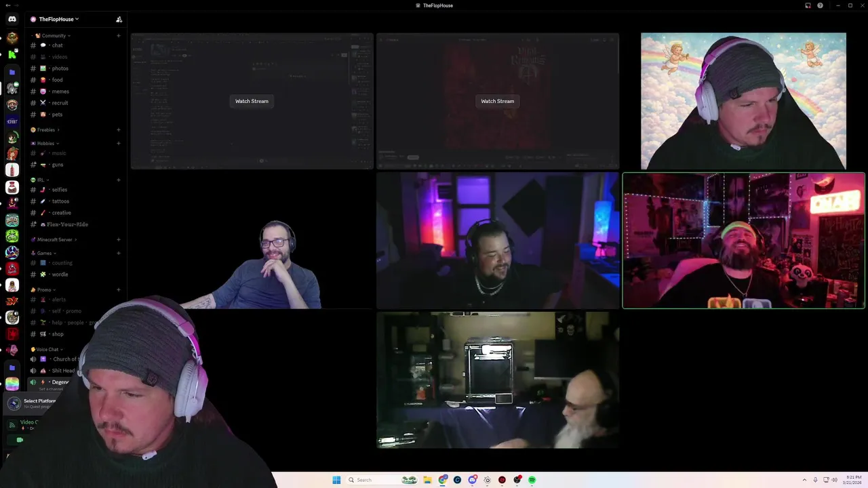Watch the right stream with red artwork
Viewport: 868px width, 488px height.
(x=497, y=101)
